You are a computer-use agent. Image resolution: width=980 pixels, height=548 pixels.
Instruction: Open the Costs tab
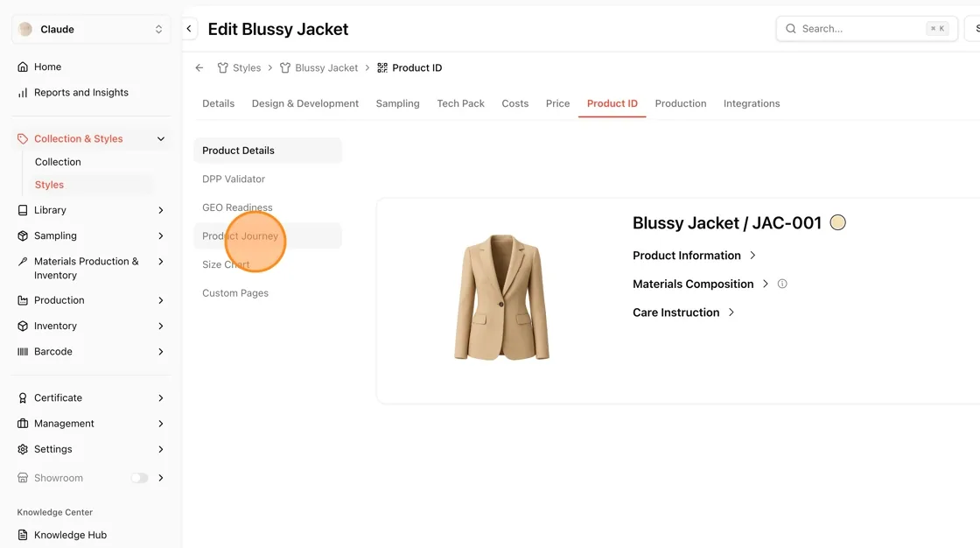pos(515,103)
